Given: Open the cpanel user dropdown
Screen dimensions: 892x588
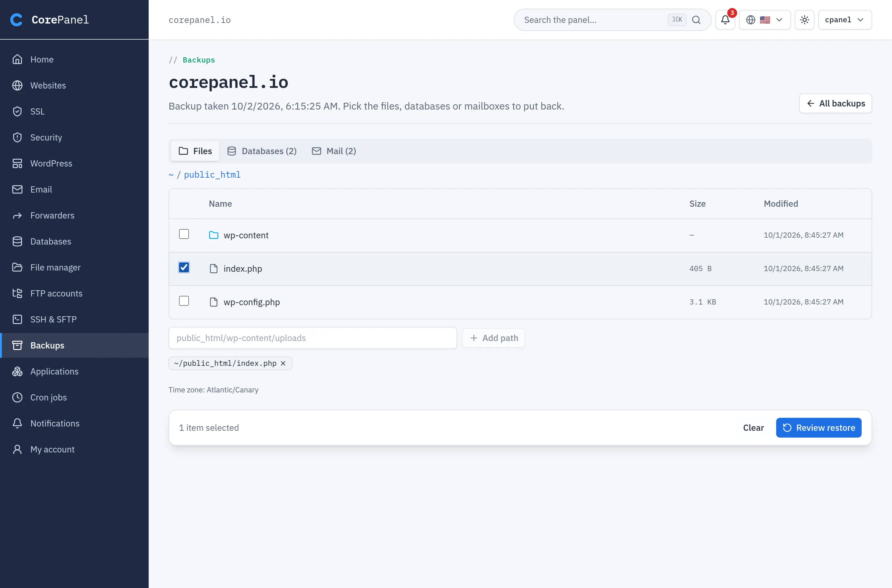Looking at the screenshot, I should 845,20.
